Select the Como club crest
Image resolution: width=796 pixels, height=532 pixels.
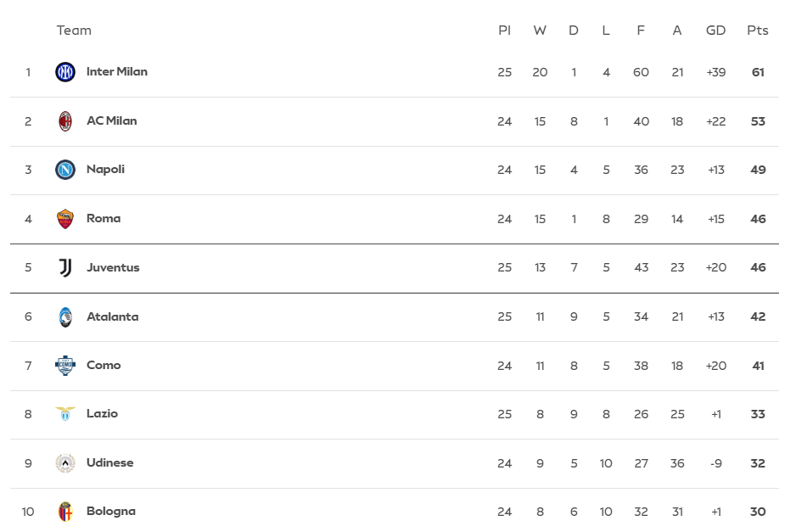65,365
